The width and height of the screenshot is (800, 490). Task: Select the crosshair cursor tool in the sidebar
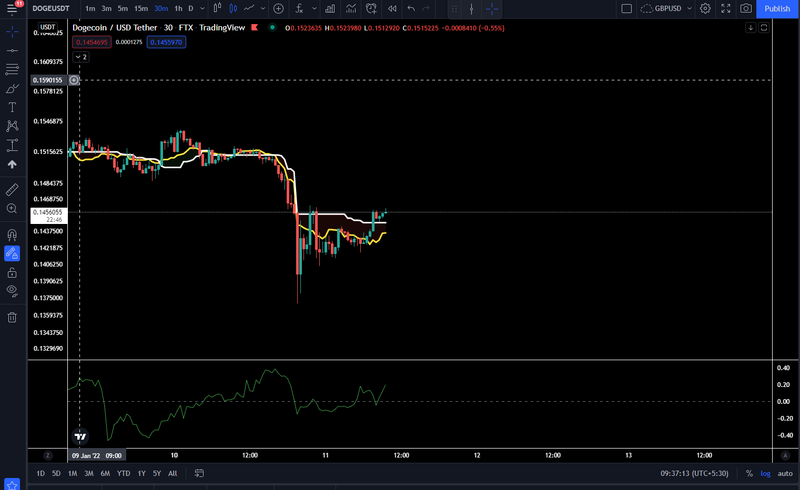pos(12,32)
